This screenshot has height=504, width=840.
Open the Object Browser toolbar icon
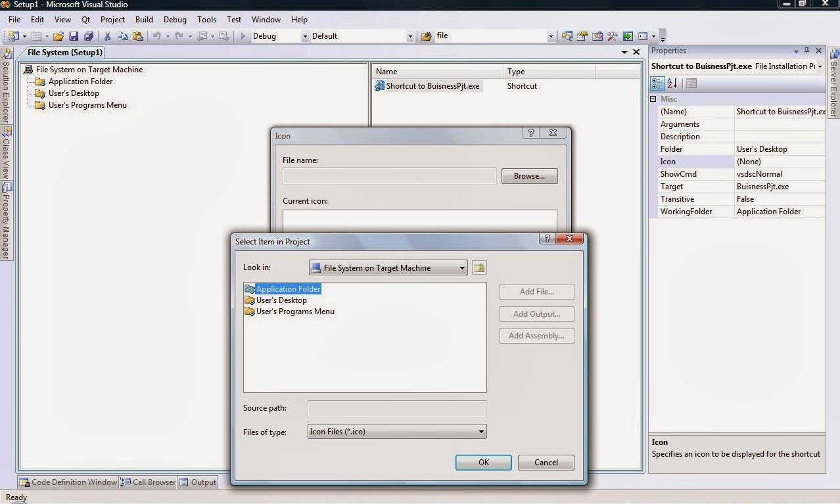click(x=597, y=36)
